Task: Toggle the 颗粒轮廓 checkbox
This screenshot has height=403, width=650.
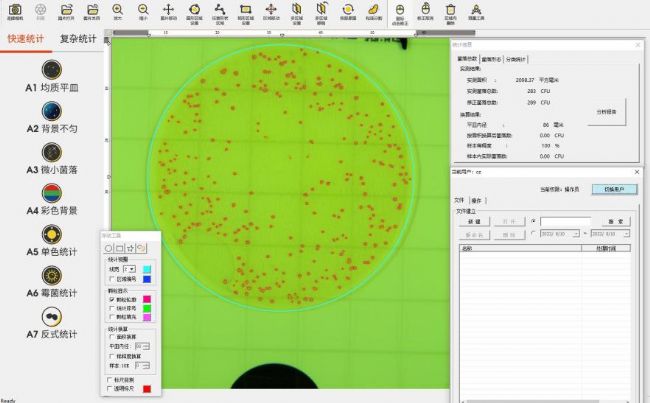Action: pos(110,298)
